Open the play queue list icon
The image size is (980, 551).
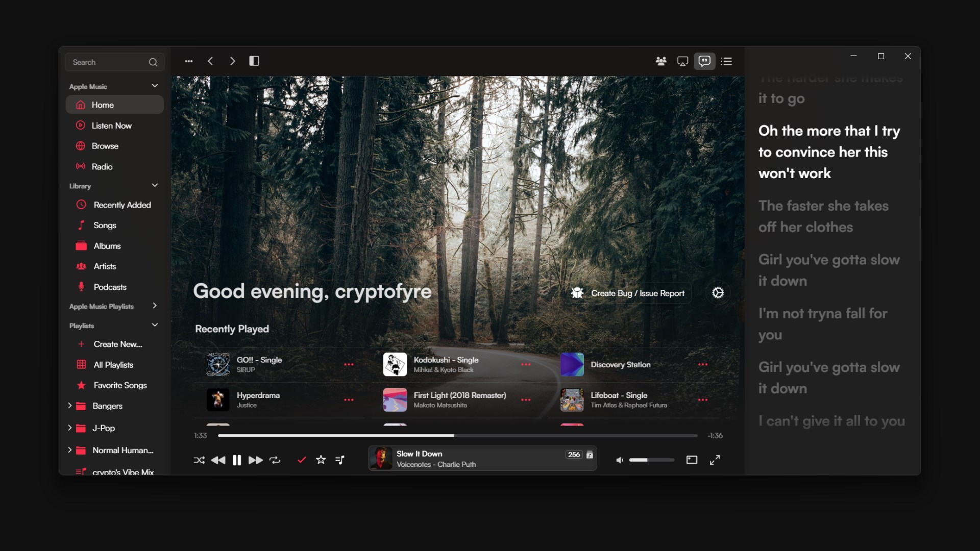coord(727,61)
